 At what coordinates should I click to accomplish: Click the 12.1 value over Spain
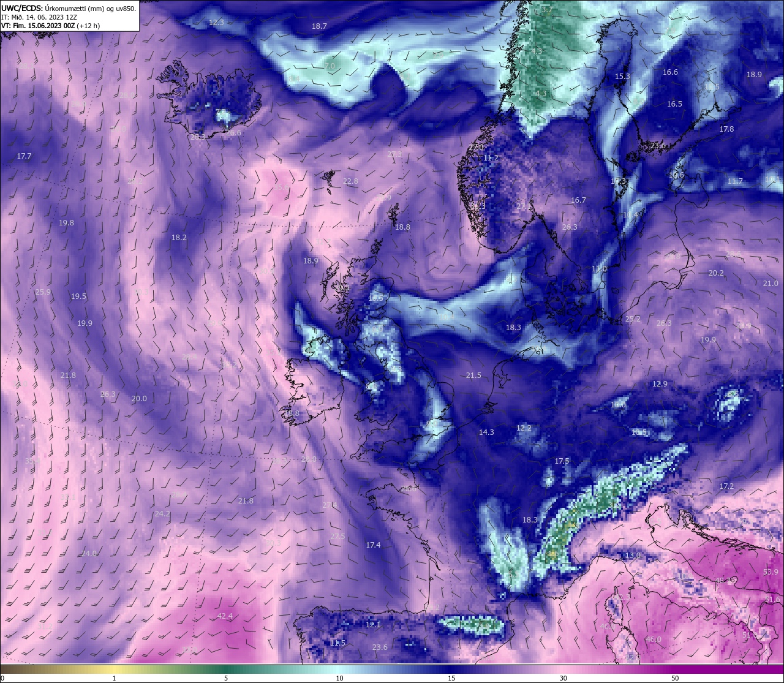[373, 625]
